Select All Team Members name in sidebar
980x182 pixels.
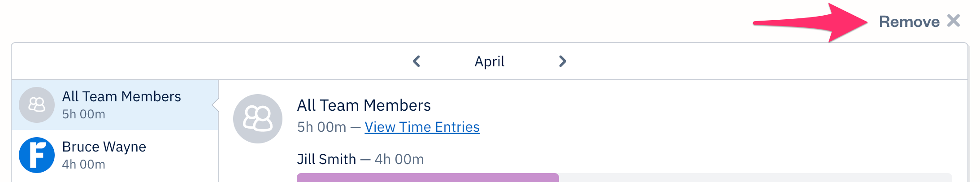click(x=121, y=96)
